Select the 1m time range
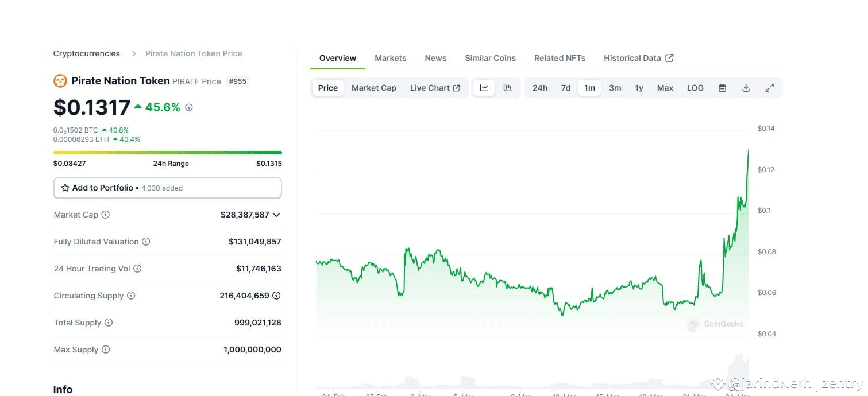 pyautogui.click(x=590, y=88)
